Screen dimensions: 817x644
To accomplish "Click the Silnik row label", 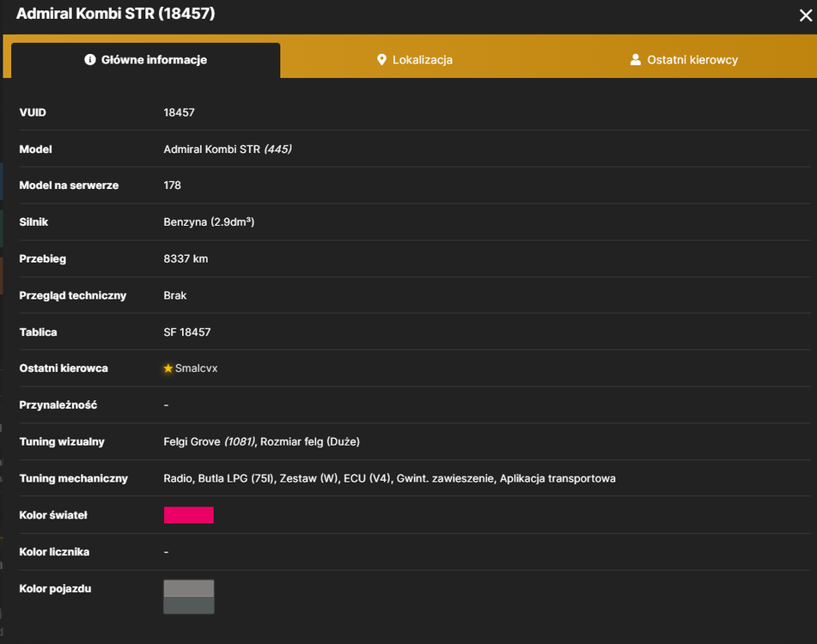I will click(x=34, y=222).
